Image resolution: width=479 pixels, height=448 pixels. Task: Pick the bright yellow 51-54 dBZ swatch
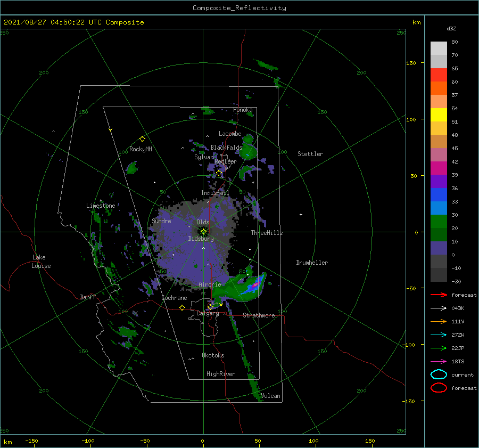[x=439, y=115]
